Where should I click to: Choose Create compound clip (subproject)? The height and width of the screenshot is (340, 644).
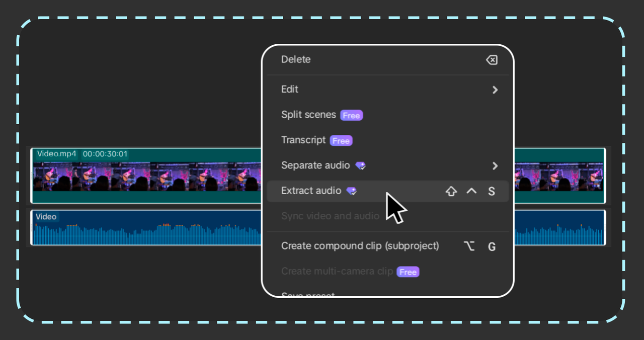click(x=360, y=246)
